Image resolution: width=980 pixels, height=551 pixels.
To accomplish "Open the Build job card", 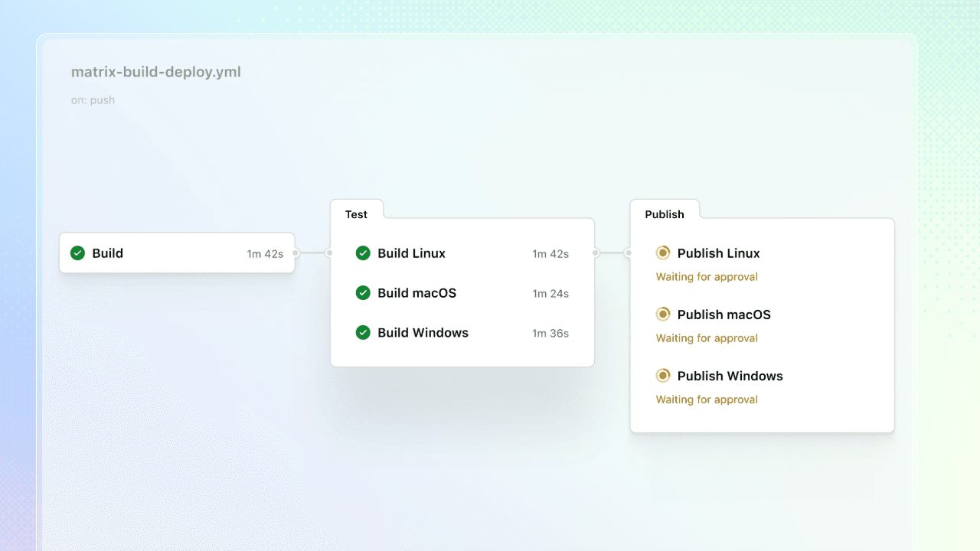I will pos(177,253).
